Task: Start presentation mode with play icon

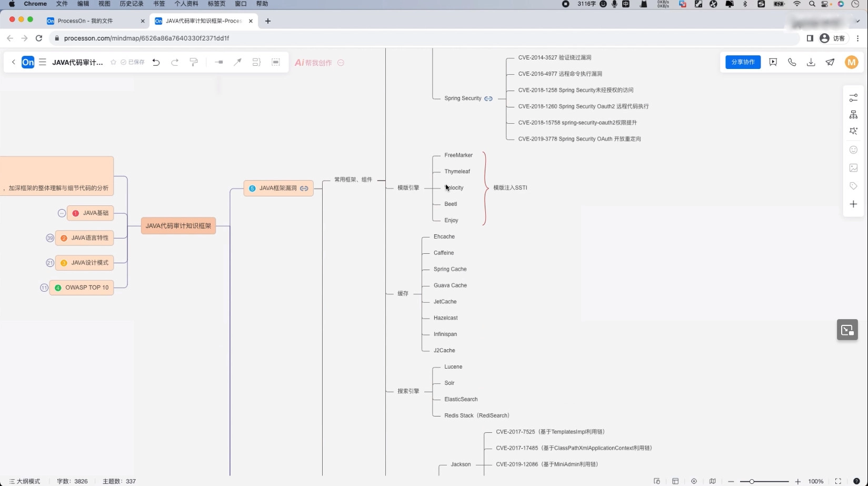Action: tap(773, 62)
